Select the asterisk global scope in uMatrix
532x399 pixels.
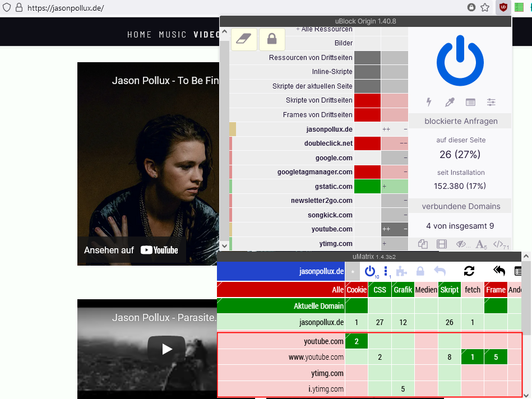(353, 271)
